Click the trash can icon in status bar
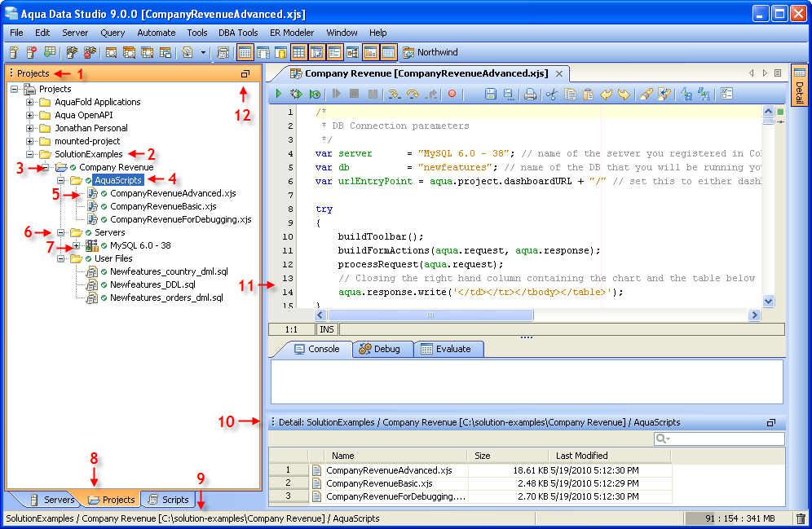 [x=801, y=518]
